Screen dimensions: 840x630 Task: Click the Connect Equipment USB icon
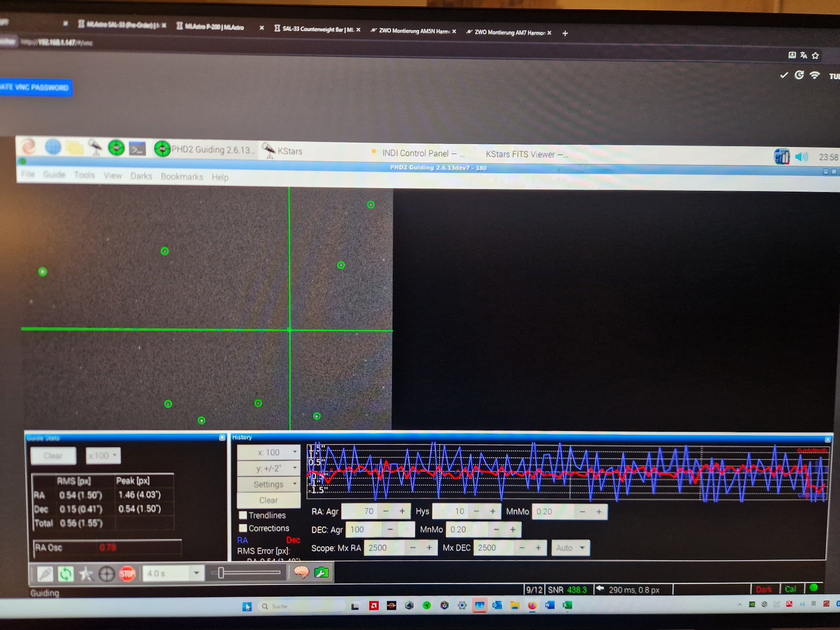[45, 574]
